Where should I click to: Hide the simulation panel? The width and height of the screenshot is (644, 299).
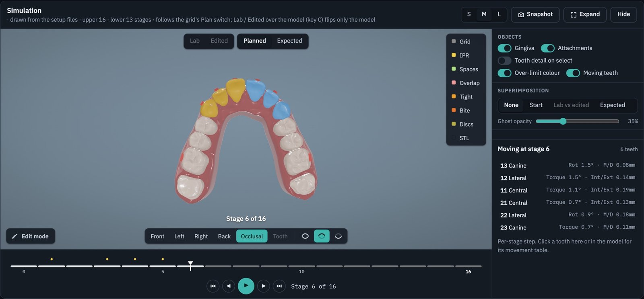(623, 14)
